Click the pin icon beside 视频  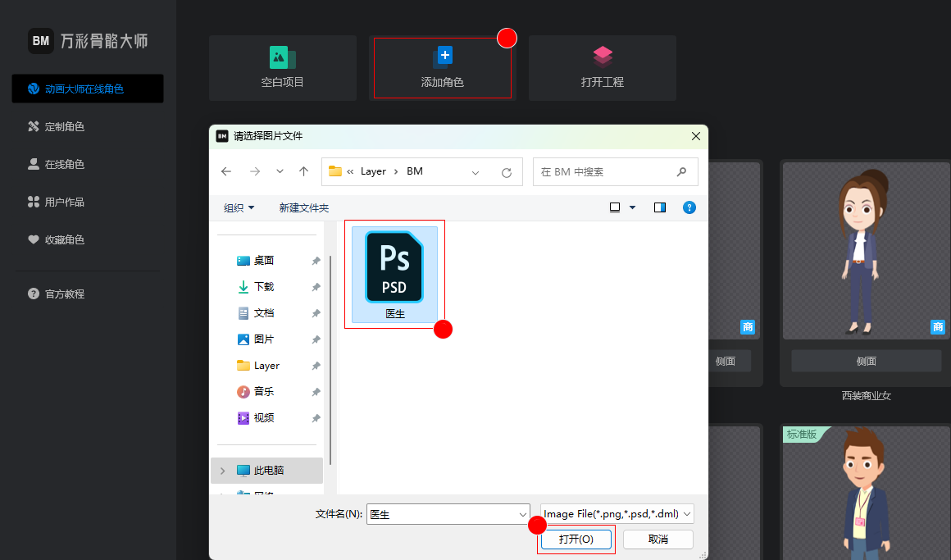coord(316,419)
